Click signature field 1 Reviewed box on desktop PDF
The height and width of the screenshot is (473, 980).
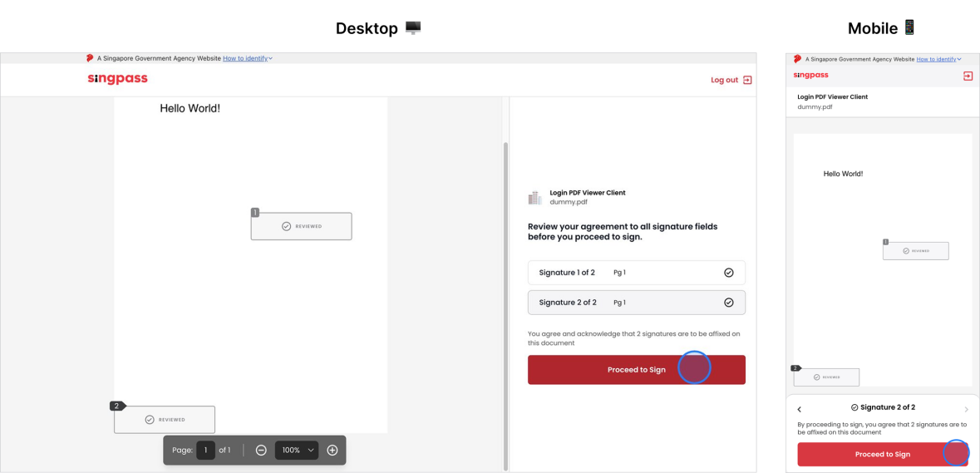(302, 226)
